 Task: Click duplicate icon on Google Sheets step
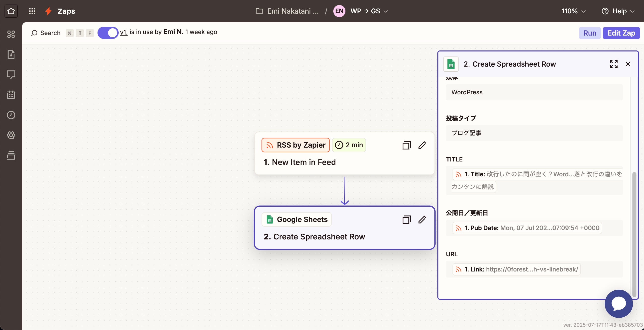(406, 220)
